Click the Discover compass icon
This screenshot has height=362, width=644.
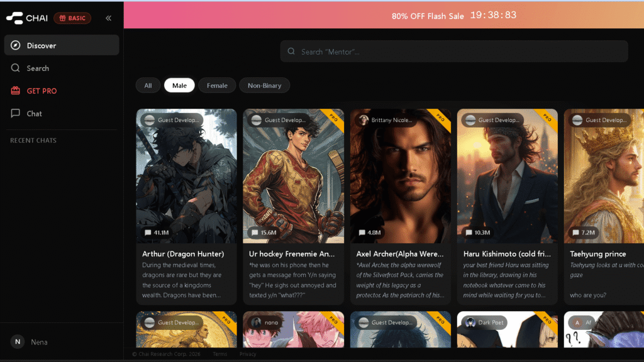[x=16, y=45]
